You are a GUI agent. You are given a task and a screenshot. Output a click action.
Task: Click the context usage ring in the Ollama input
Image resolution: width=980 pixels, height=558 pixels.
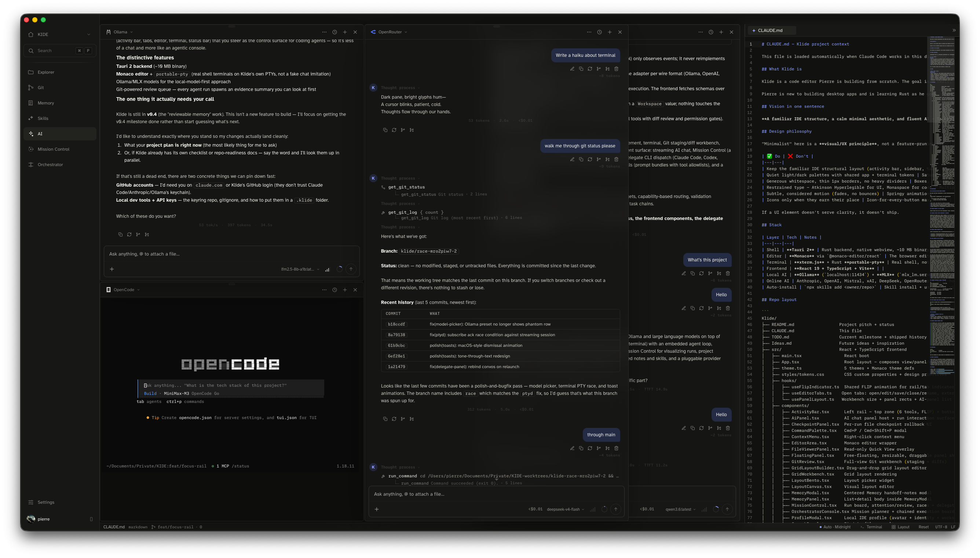(x=340, y=269)
